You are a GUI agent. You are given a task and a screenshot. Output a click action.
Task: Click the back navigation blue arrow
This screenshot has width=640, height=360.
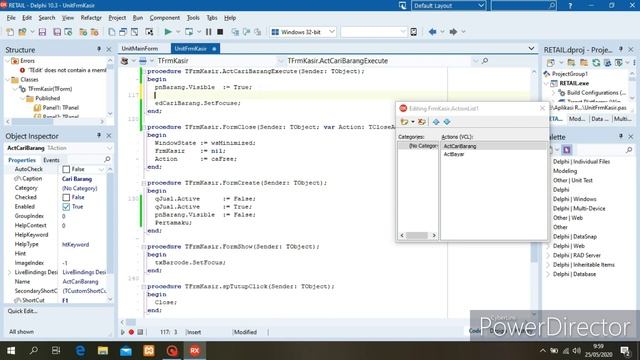(432, 32)
